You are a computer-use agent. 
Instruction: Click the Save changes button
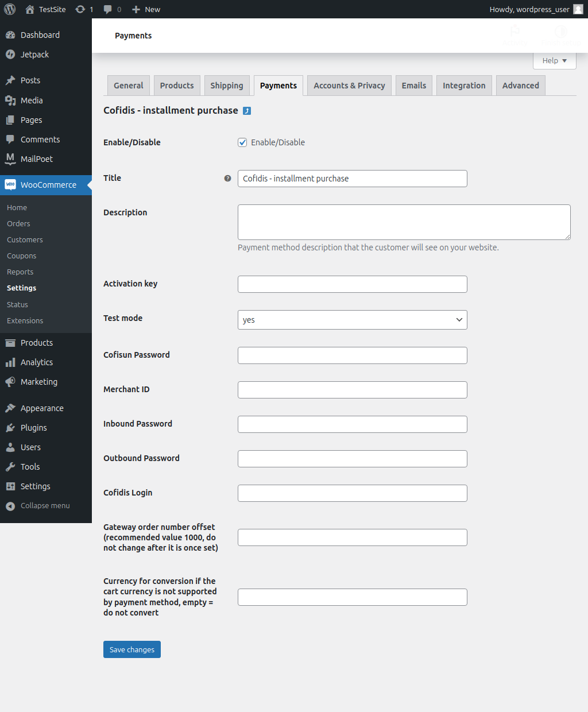131,649
